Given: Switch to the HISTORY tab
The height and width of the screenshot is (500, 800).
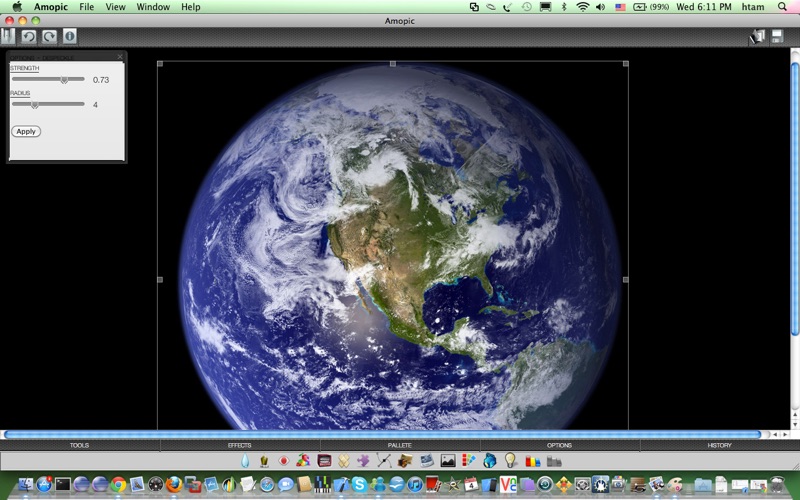Looking at the screenshot, I should point(719,445).
